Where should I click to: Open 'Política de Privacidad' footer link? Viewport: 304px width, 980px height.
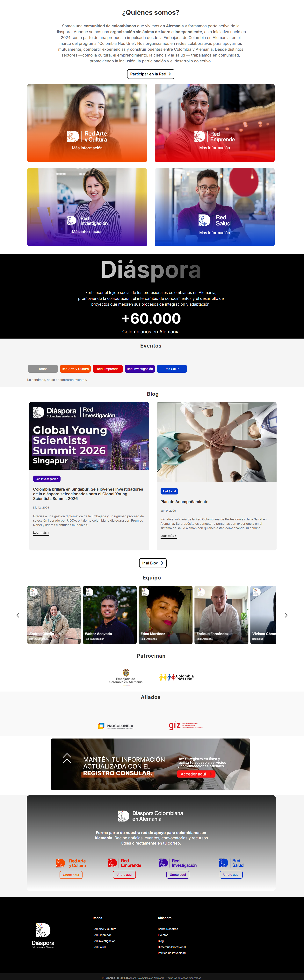pos(172,953)
